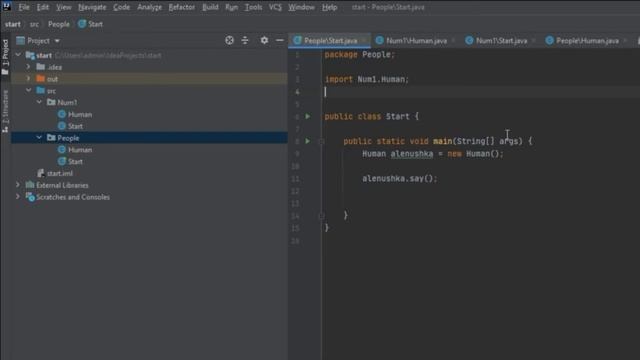Toggle fold marker at main closing brace
The height and width of the screenshot is (360, 640).
tap(322, 216)
